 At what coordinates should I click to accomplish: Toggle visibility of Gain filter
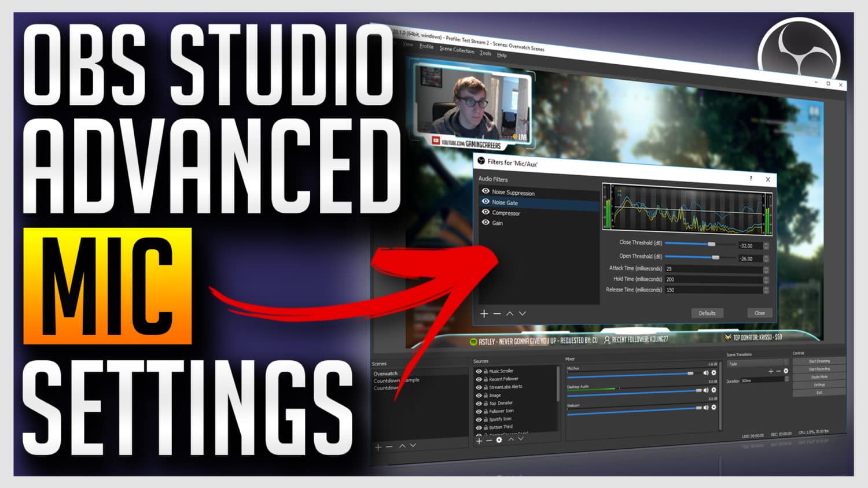point(486,222)
